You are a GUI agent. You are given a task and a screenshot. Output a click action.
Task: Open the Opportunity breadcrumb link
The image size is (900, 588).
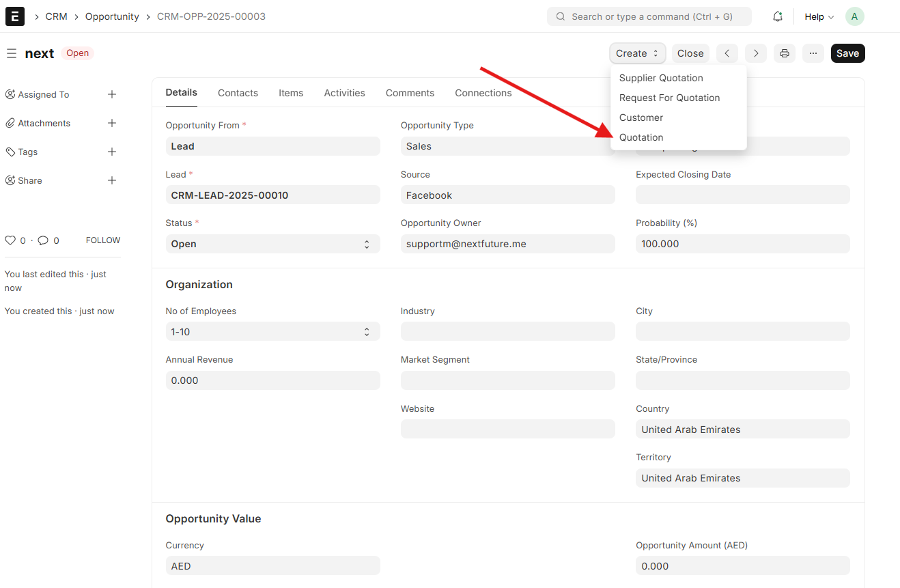[112, 16]
